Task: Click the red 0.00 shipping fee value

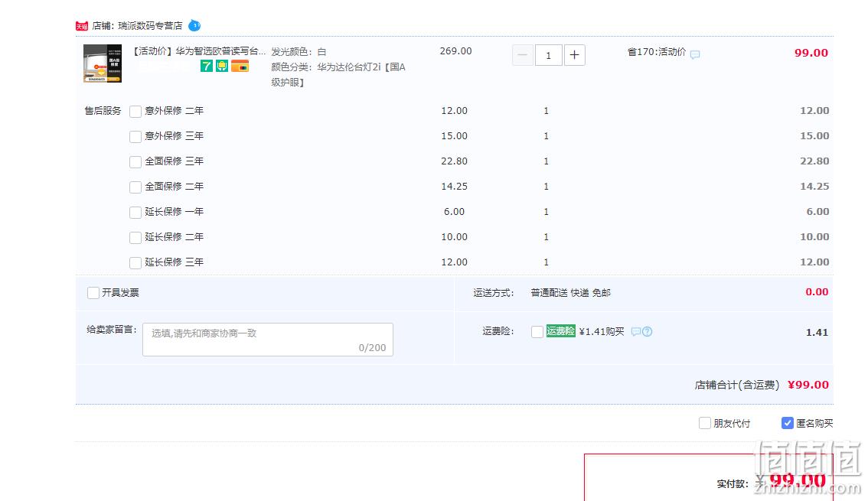Action: (x=817, y=292)
